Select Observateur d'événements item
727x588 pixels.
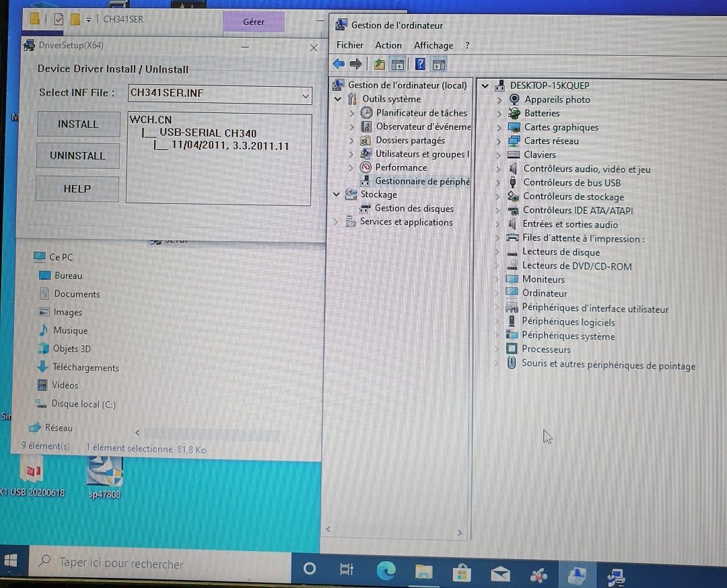click(x=423, y=126)
